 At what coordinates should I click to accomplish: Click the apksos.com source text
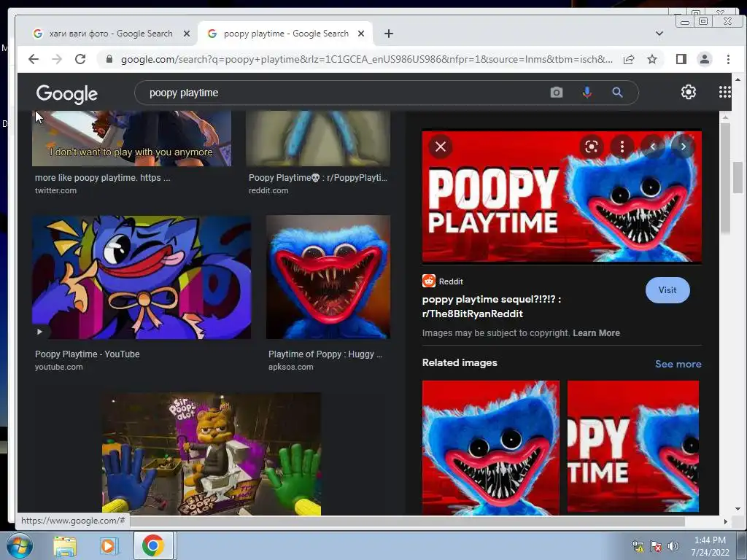pyautogui.click(x=290, y=367)
